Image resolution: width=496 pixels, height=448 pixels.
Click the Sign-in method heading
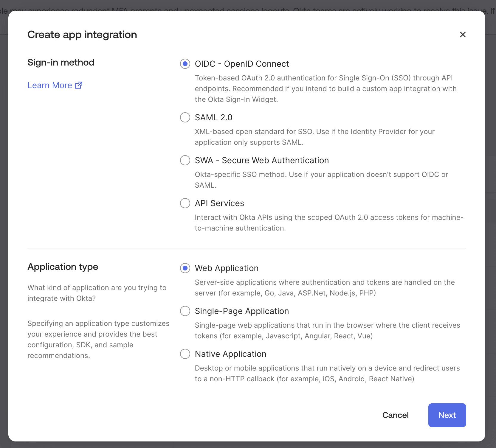click(x=61, y=62)
